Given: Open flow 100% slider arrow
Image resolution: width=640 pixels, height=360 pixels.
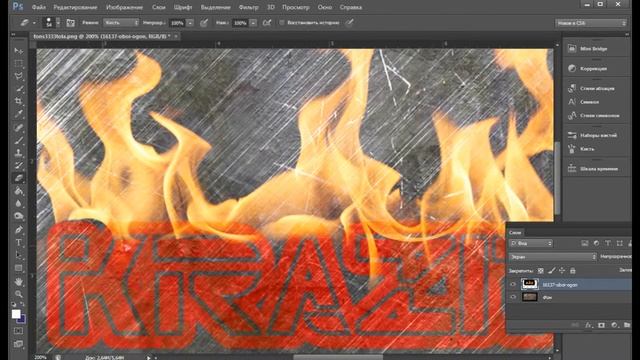Looking at the screenshot, I should 253,23.
